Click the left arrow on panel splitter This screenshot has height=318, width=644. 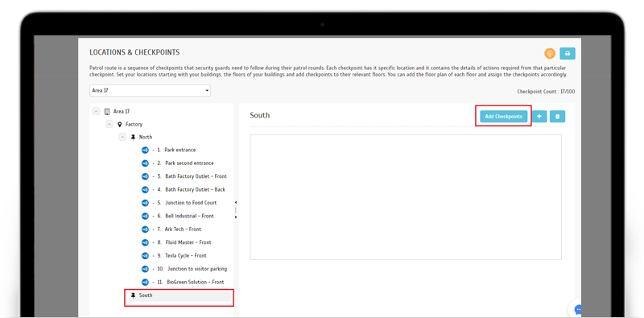(x=236, y=202)
